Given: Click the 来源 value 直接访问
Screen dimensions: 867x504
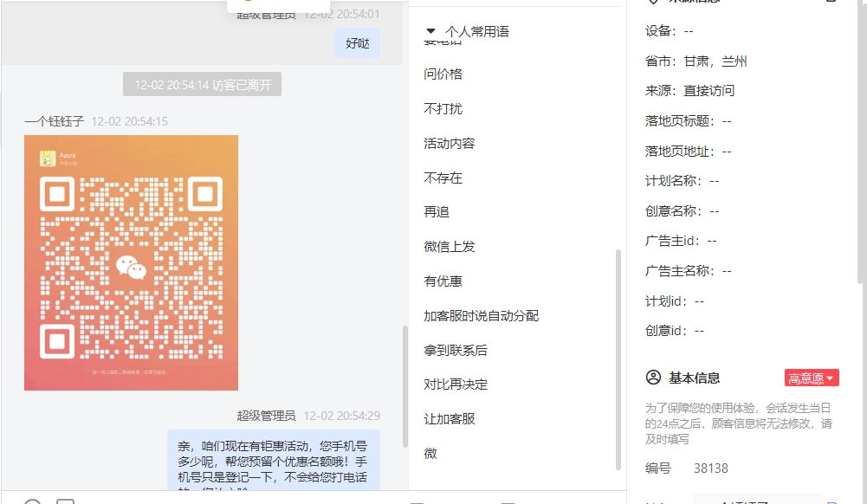Looking at the screenshot, I should tap(708, 91).
